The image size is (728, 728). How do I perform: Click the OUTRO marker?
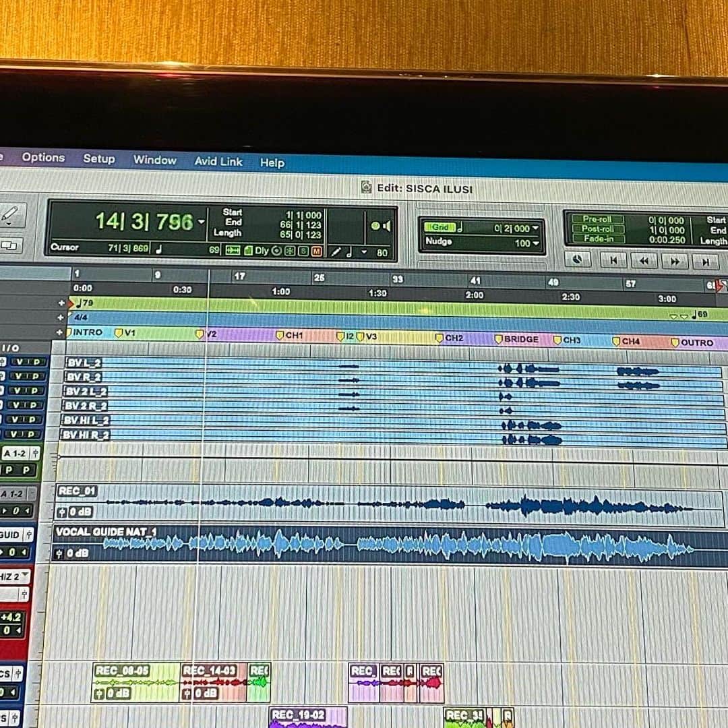pyautogui.click(x=692, y=342)
